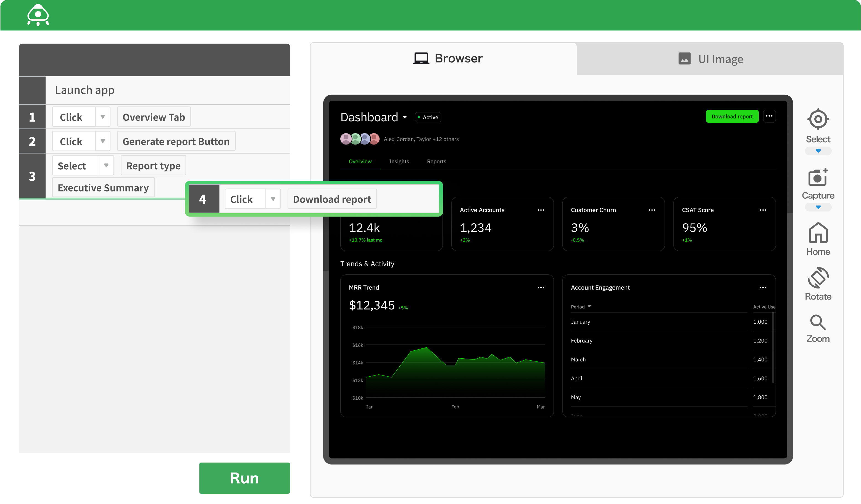The width and height of the screenshot is (861, 504).
Task: Open the CSAT Score card options
Action: [x=763, y=210]
